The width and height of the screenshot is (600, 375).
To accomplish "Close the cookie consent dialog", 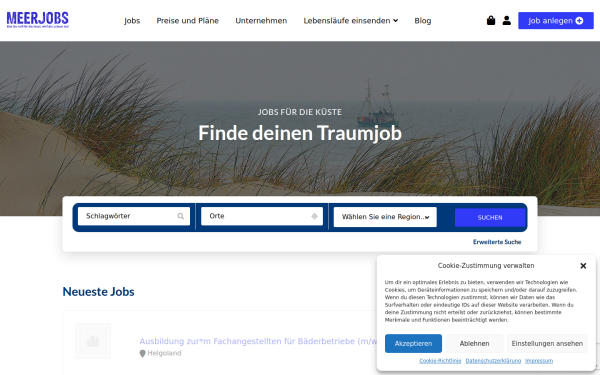I will tap(583, 266).
